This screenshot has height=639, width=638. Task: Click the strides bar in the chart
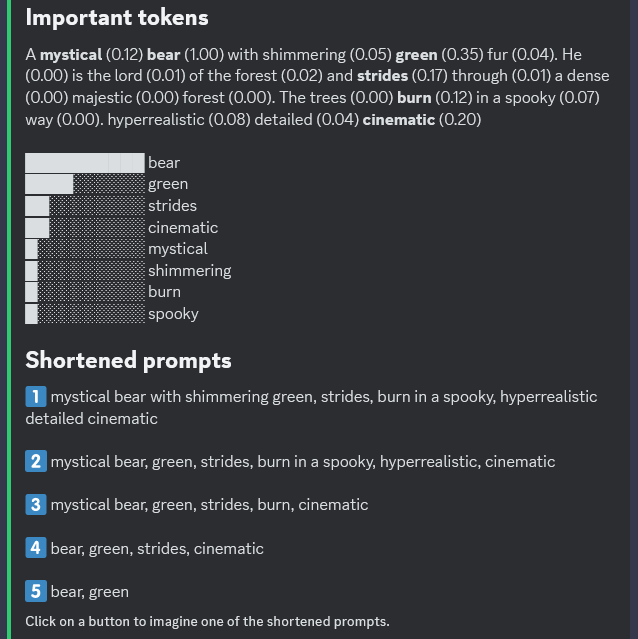[x=37, y=206]
